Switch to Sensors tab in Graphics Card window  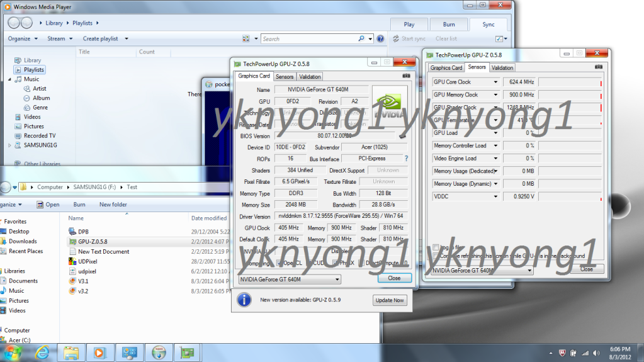pos(284,77)
